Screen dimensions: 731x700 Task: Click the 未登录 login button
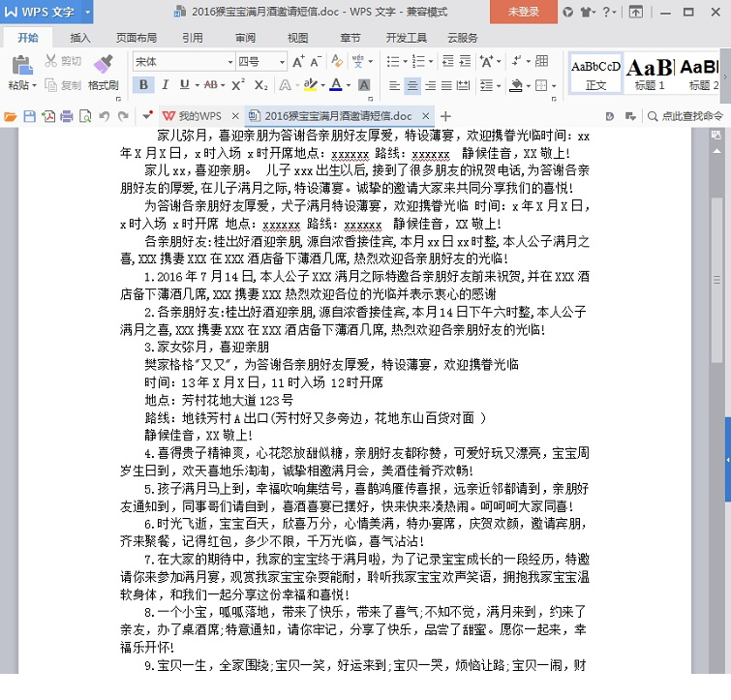523,13
